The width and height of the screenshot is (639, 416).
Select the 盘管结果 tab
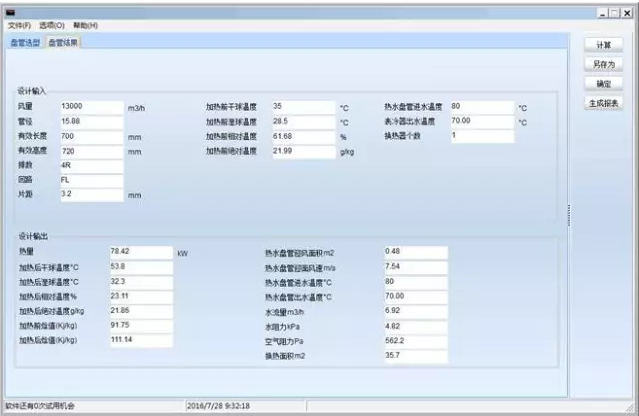(64, 43)
